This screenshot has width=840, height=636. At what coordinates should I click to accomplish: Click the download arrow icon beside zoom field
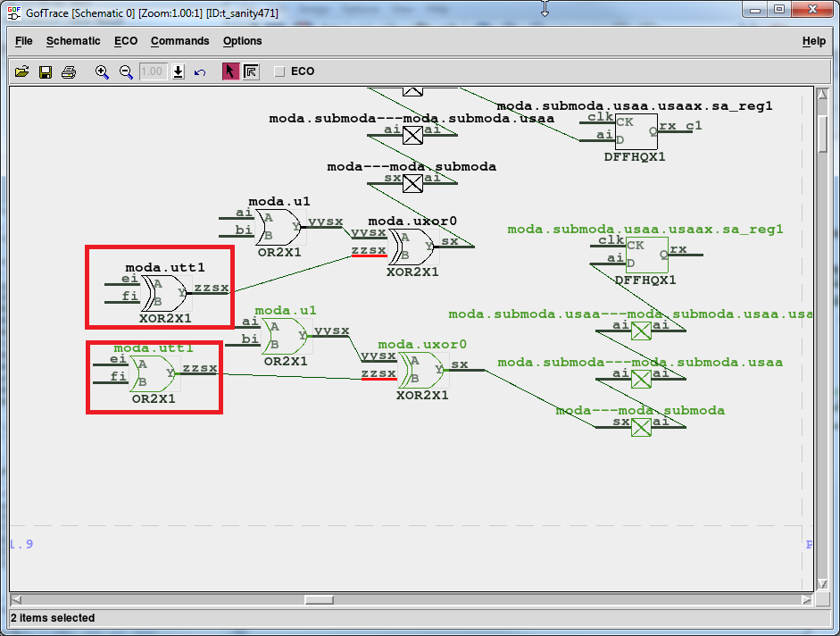click(x=179, y=71)
